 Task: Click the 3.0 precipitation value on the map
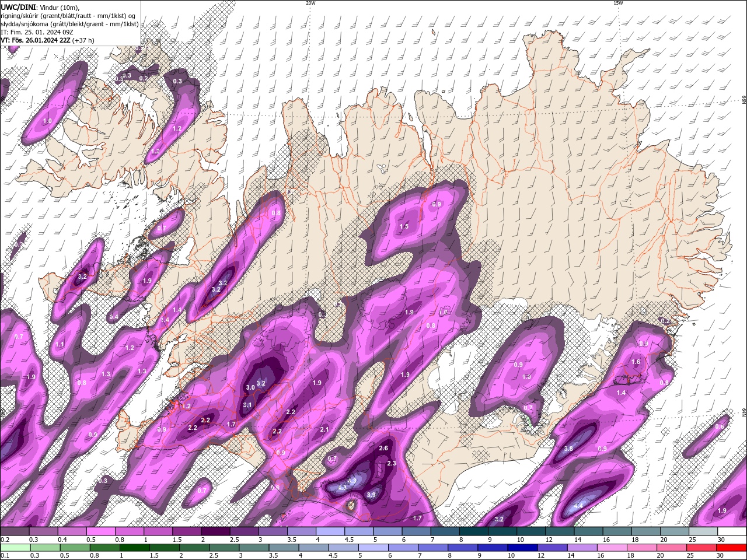click(250, 387)
